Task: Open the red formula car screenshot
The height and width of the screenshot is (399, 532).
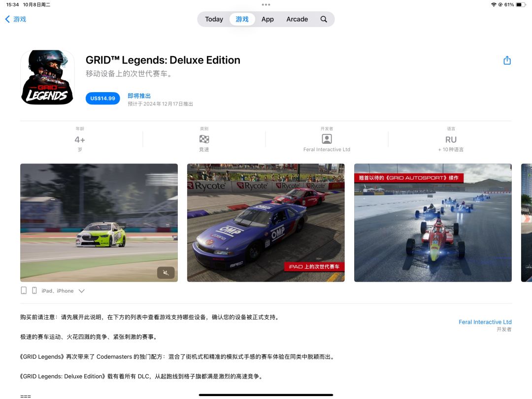Action: point(432,223)
